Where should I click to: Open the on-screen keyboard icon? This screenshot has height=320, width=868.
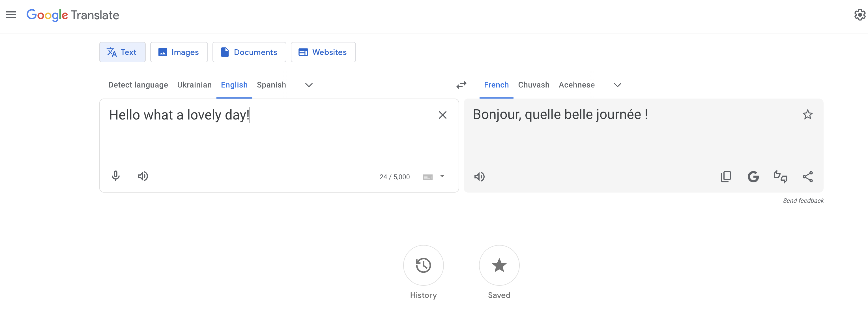tap(429, 176)
